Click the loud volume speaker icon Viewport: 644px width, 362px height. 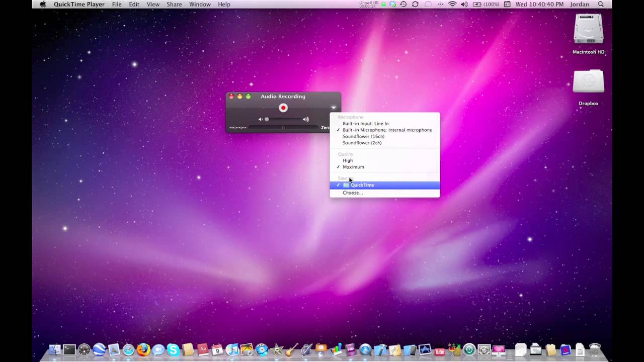pos(305,120)
